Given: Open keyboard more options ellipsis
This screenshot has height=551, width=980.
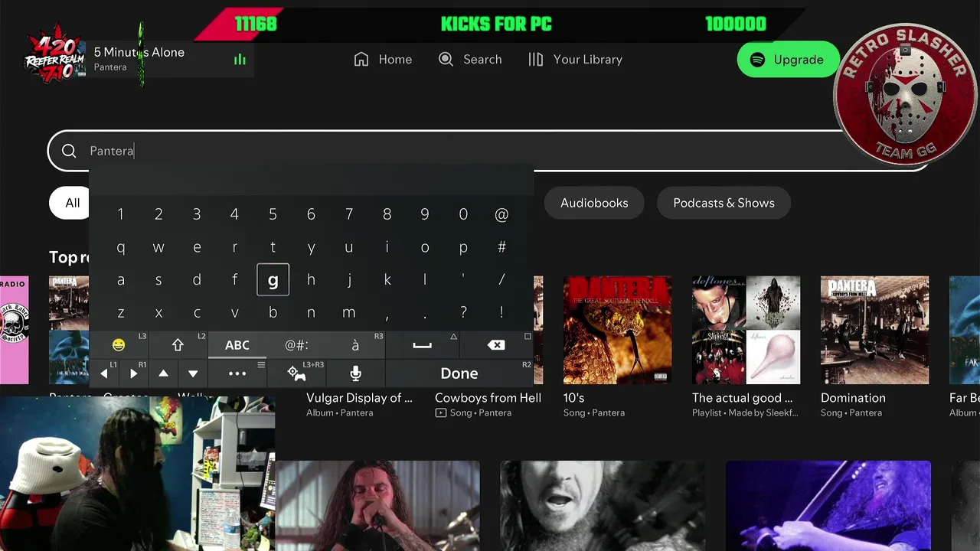Looking at the screenshot, I should click(237, 373).
